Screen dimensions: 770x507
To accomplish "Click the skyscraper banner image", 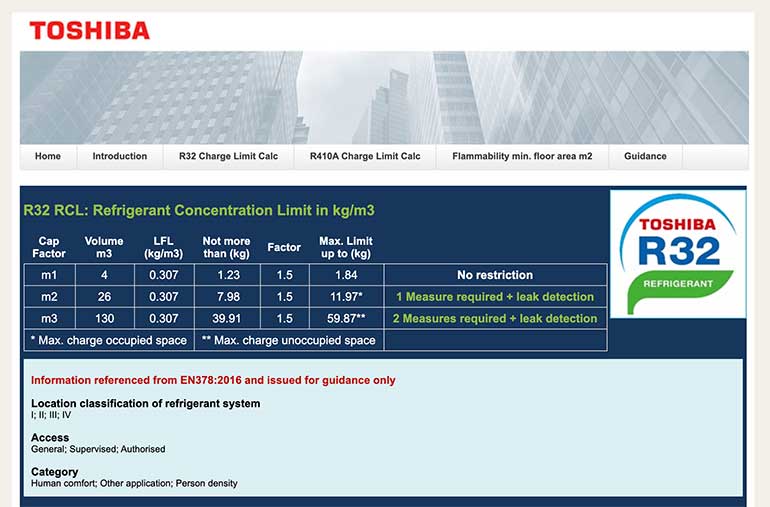I will point(384,97).
